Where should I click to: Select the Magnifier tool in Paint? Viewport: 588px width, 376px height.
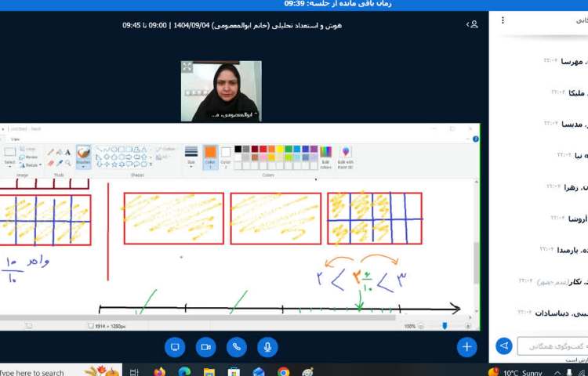(68, 163)
